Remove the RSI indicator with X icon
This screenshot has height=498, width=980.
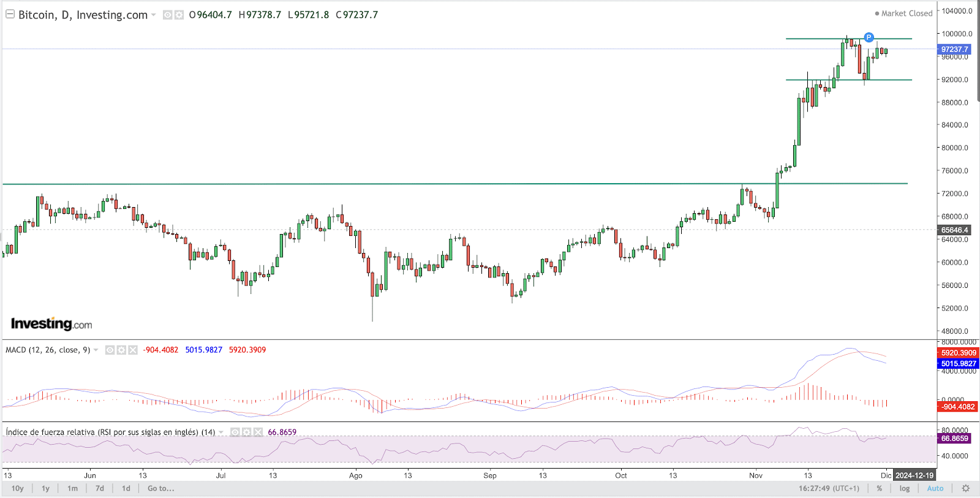click(257, 432)
